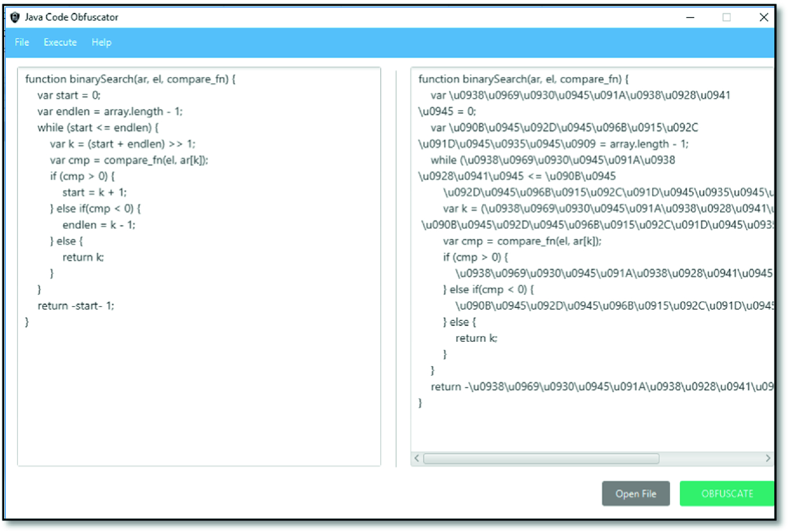Click 'if (cmp > 0) {' in the source pane
This screenshot has height=532, width=788.
pos(82,176)
